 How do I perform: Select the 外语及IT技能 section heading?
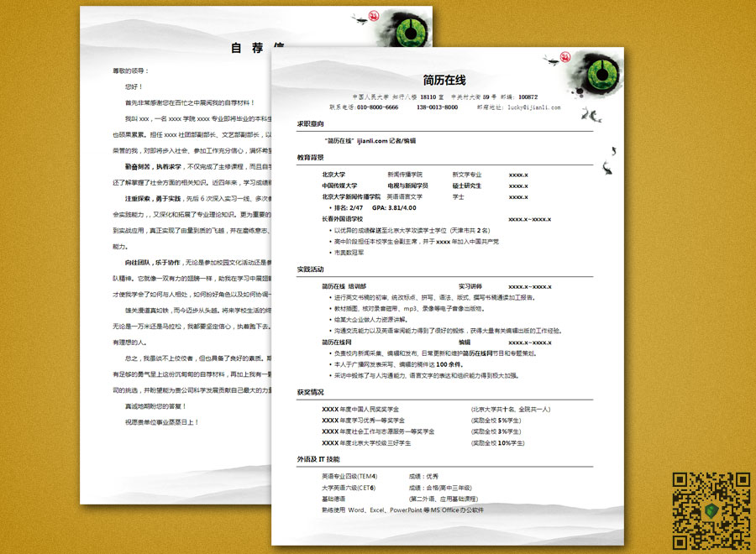tap(318, 458)
